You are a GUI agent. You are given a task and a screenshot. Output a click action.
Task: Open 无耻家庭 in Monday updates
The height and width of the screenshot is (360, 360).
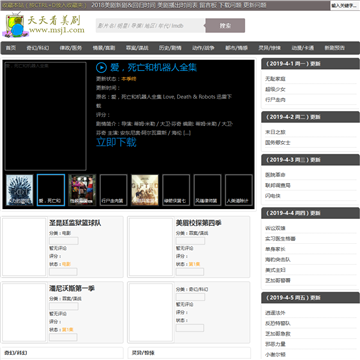click(275, 79)
